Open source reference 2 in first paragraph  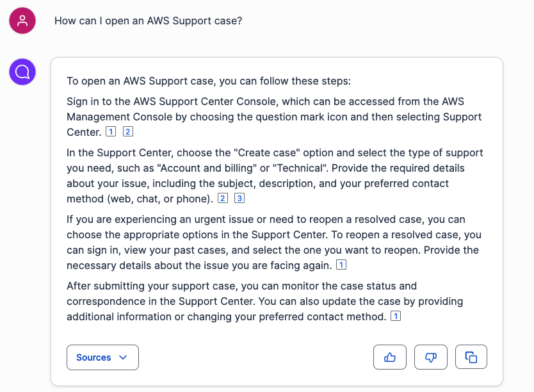[127, 131]
